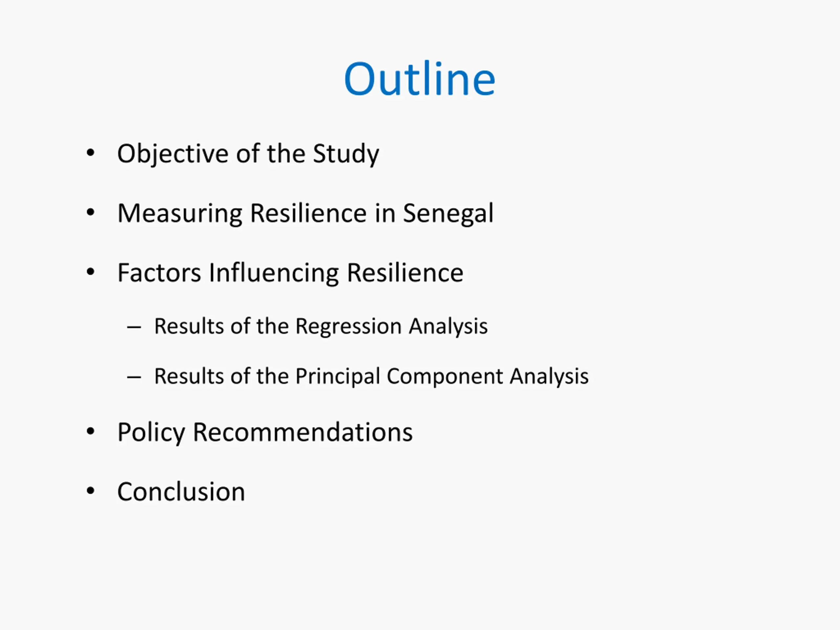Viewport: 840px width, 630px height.
Task: Click the word Study in the first bullet
Action: 346,155
